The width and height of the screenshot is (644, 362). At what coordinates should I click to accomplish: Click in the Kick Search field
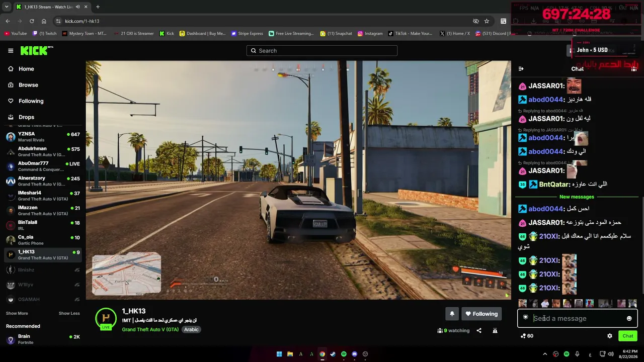[x=322, y=51]
